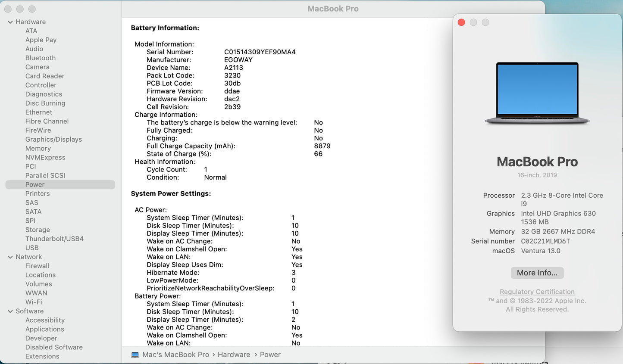Select Bluetooth in the Hardware list
The image size is (623, 364).
coord(40,58)
